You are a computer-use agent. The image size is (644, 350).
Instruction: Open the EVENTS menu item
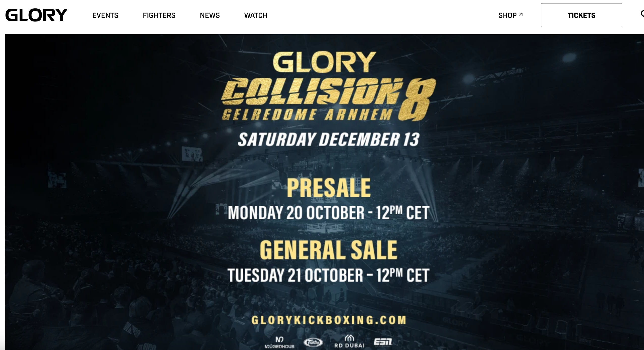[105, 15]
